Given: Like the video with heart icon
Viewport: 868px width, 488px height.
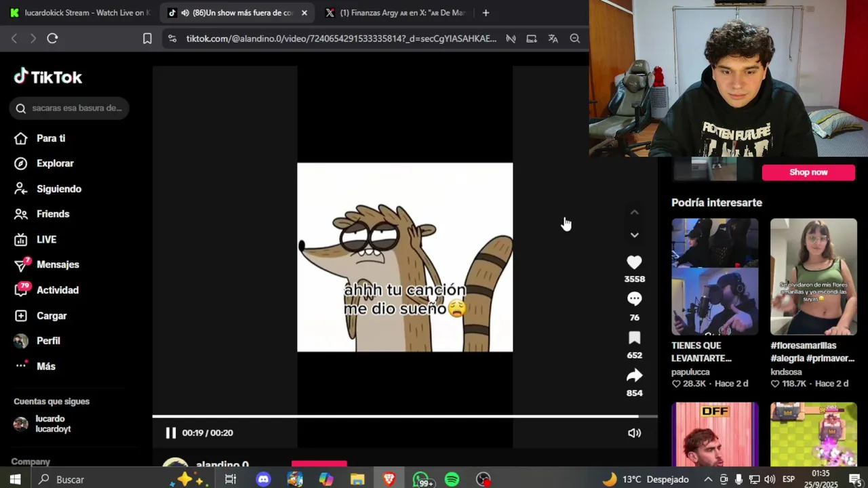Looking at the screenshot, I should click(x=634, y=262).
